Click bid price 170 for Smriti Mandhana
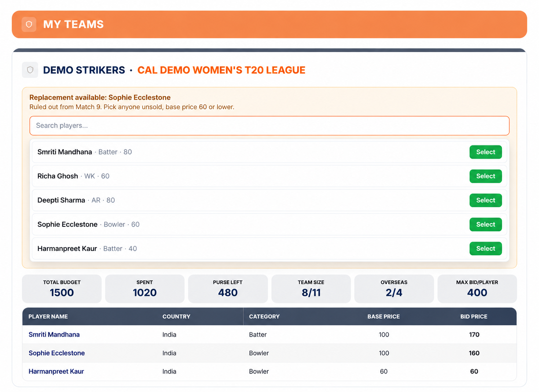 coord(474,334)
